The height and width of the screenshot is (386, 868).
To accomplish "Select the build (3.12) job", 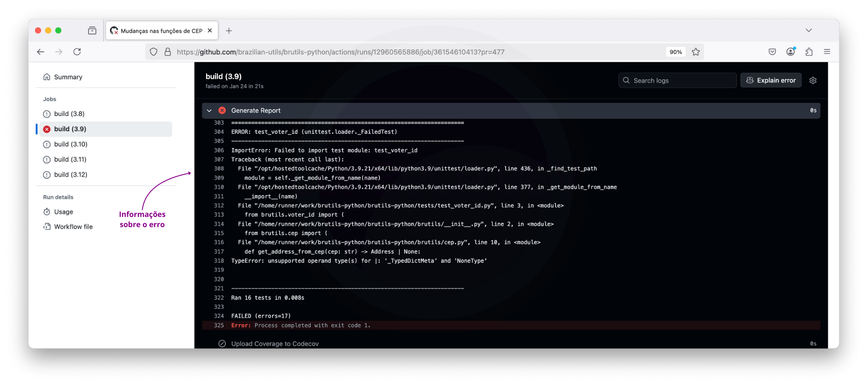I will 70,175.
